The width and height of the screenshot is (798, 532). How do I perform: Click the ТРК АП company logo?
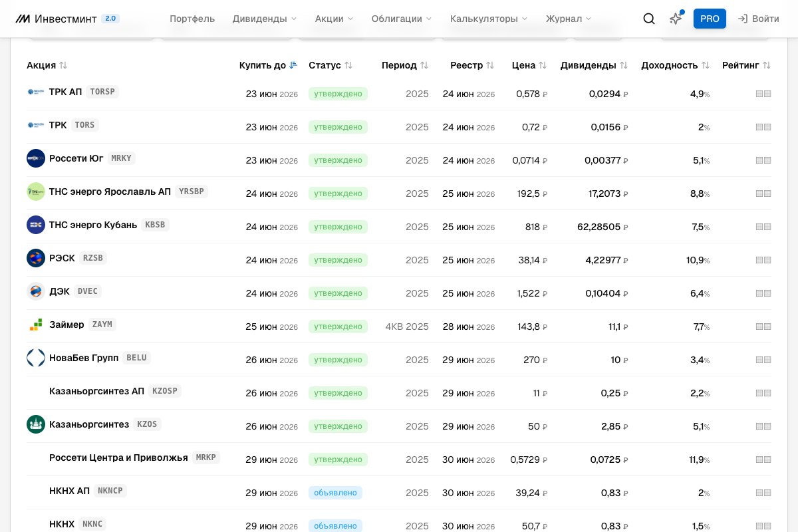click(x=36, y=92)
